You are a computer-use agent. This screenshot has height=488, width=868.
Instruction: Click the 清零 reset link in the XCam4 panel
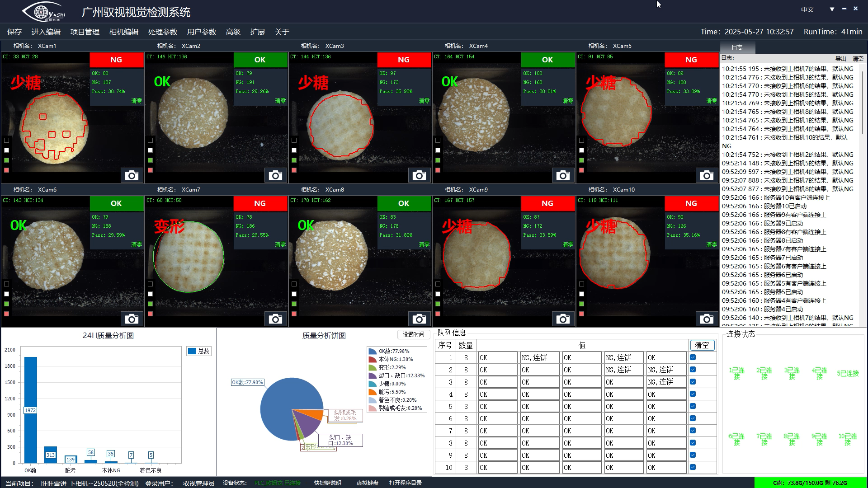tap(568, 101)
